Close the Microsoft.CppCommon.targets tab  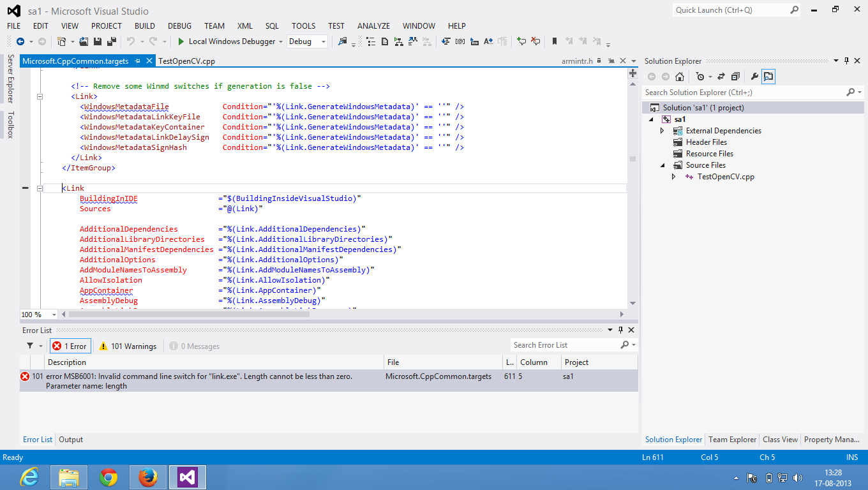149,61
